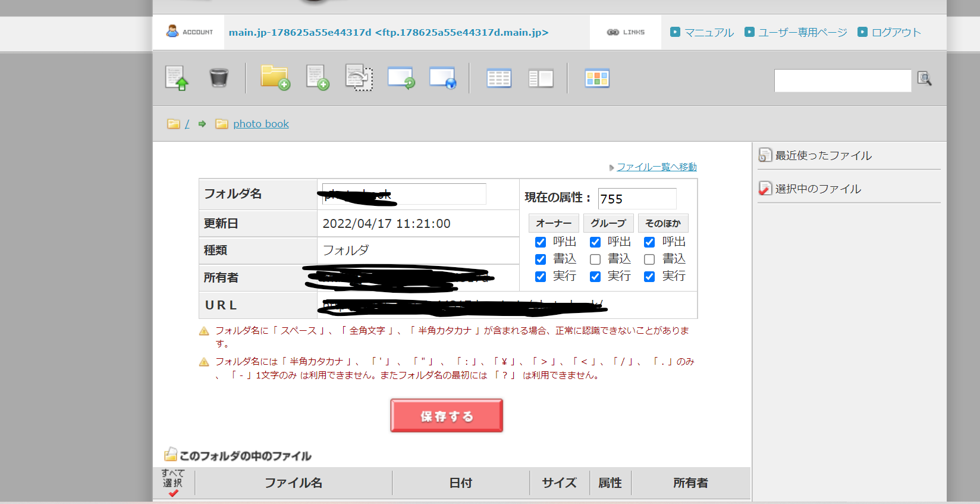The height and width of the screenshot is (504, 980).
Task: Click photo book folder icon in breadcrumb
Action: [x=222, y=124]
